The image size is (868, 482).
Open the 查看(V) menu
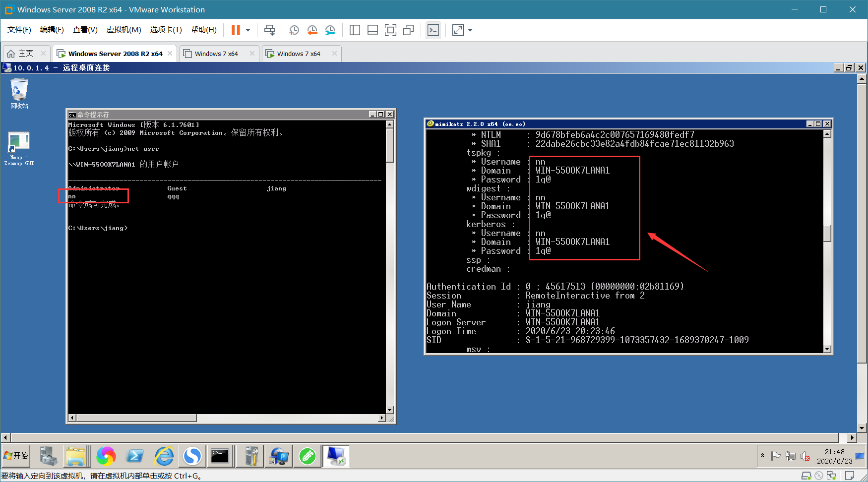click(x=85, y=30)
